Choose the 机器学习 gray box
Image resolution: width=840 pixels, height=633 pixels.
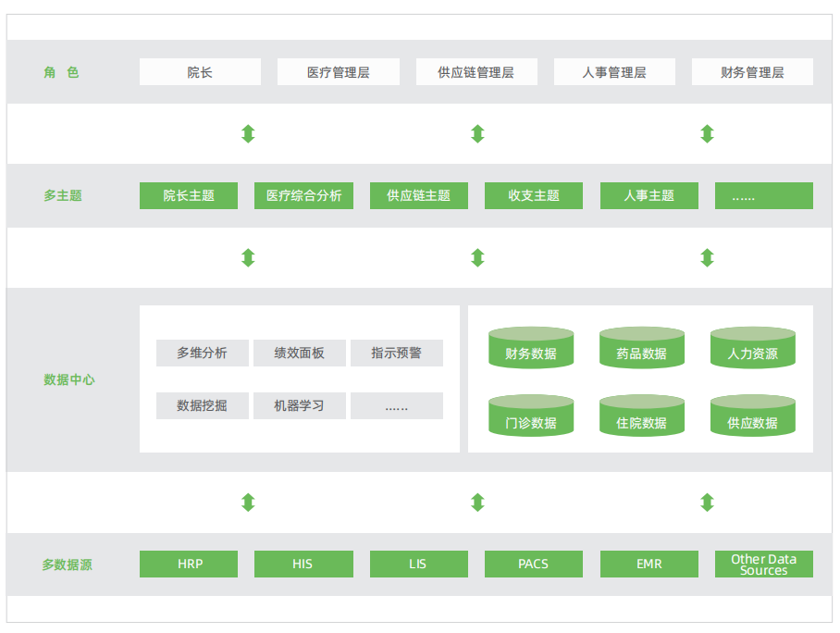300,405
